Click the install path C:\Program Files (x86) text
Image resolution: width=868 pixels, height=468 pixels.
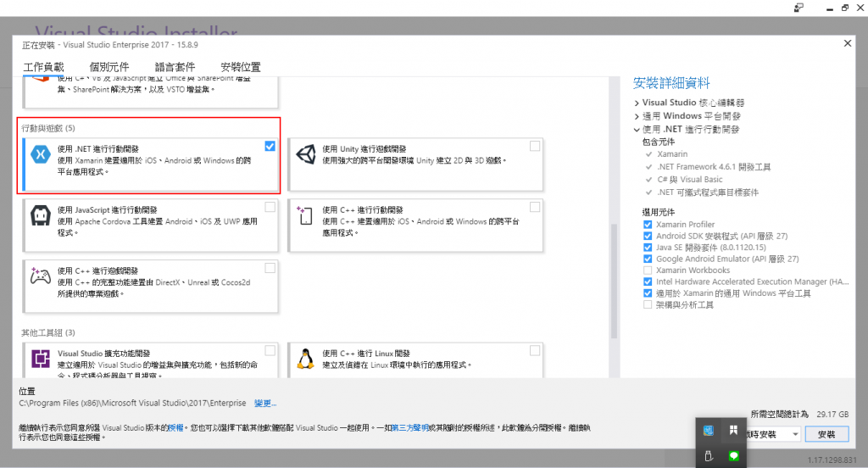pos(132,404)
